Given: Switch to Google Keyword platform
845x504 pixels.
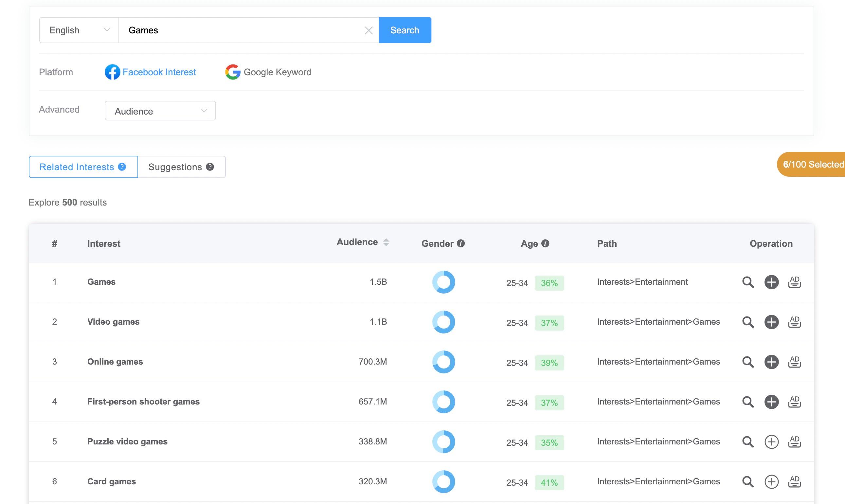Looking at the screenshot, I should [x=269, y=72].
